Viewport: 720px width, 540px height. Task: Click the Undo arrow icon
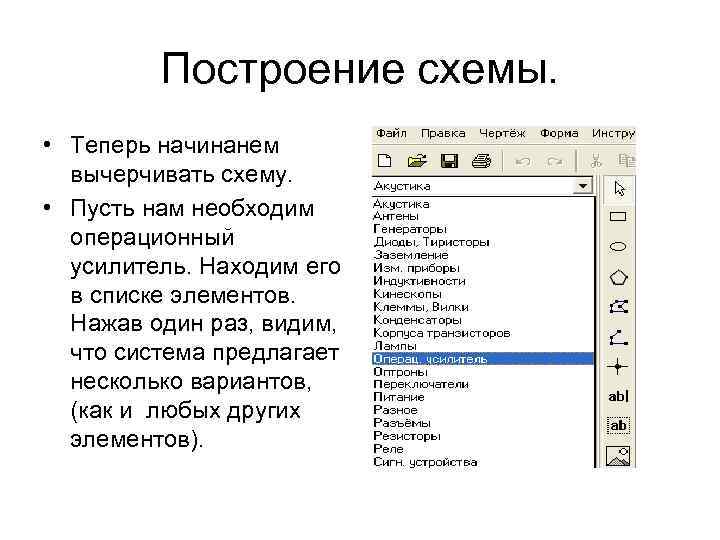(523, 161)
